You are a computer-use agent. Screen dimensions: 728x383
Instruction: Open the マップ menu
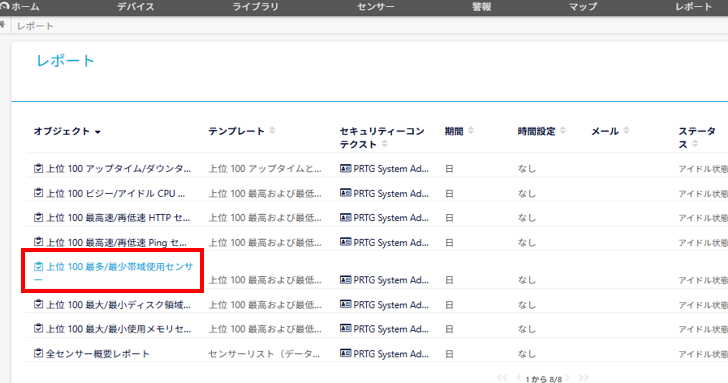coord(583,7)
